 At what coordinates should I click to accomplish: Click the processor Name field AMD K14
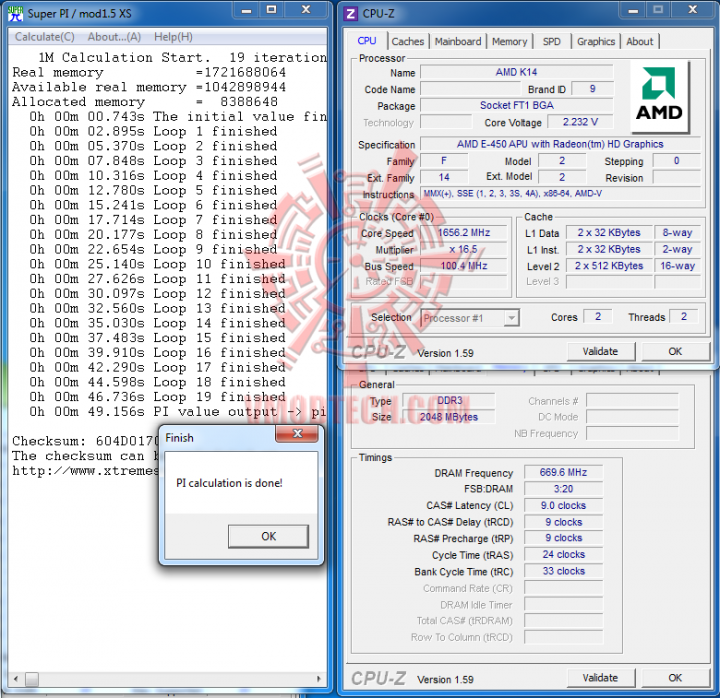517,72
